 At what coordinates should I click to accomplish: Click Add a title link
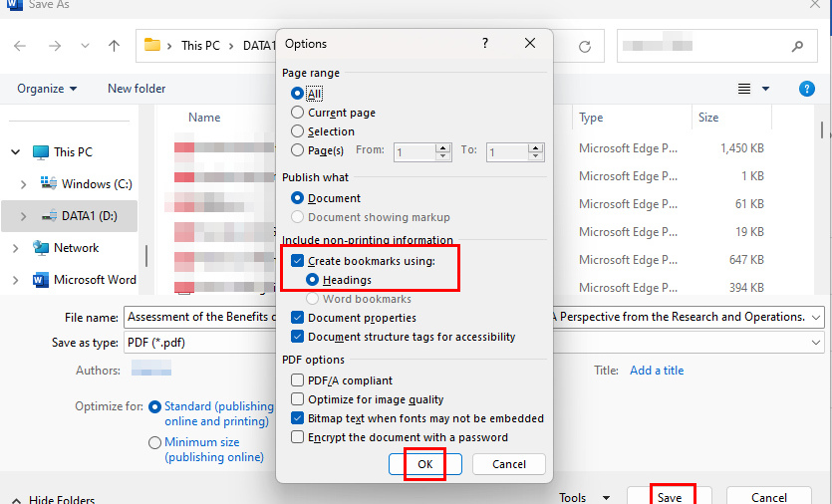point(657,371)
